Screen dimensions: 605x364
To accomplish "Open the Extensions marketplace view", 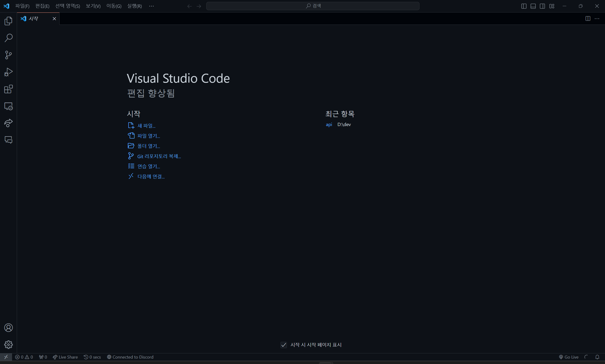I will tap(8, 89).
